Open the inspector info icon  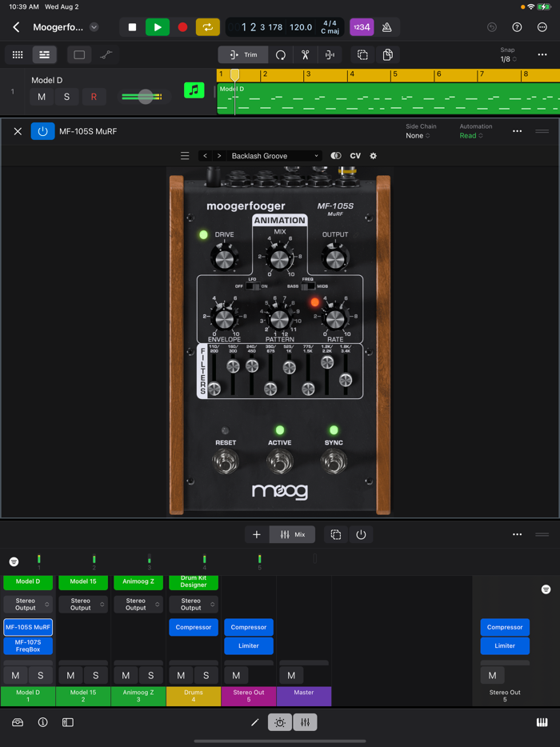pyautogui.click(x=42, y=722)
